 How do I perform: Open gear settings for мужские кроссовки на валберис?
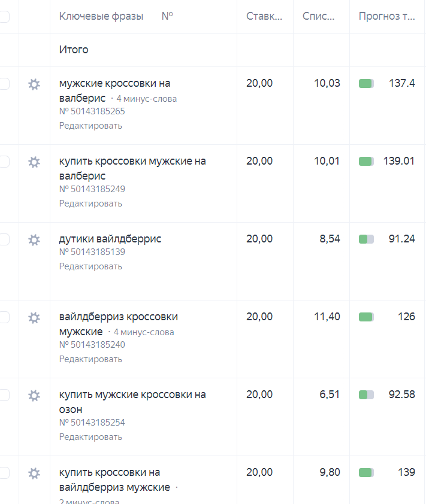pos(34,84)
